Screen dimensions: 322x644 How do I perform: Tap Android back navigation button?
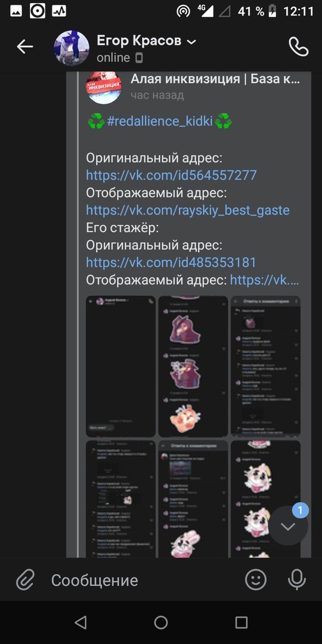click(x=80, y=622)
